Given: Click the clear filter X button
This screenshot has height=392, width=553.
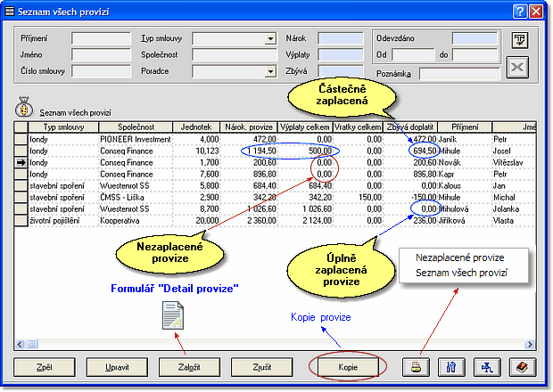Looking at the screenshot, I should (520, 69).
